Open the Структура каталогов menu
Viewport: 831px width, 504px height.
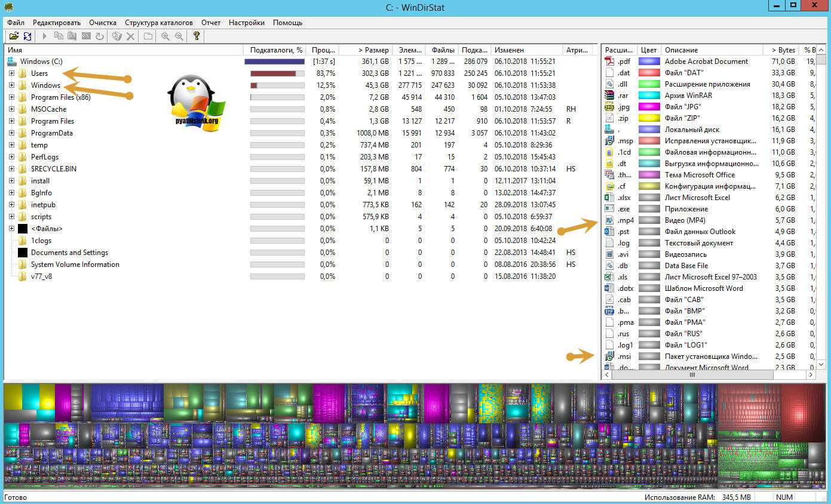[159, 23]
